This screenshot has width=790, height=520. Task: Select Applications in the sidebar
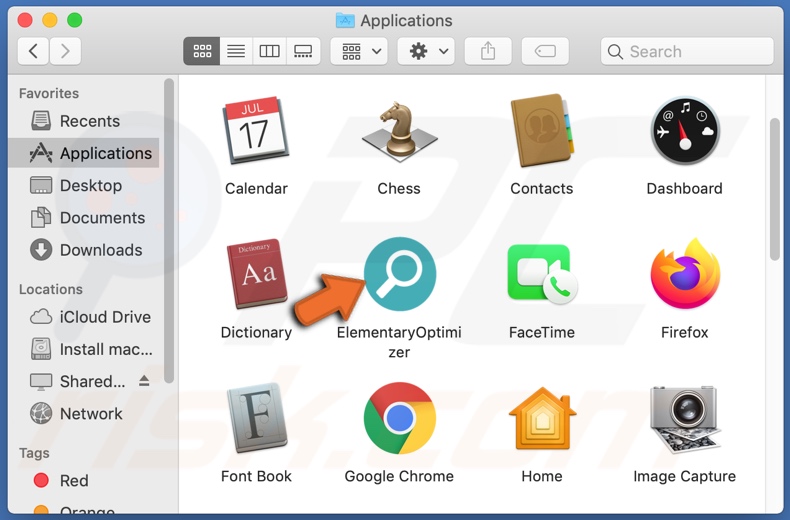click(83, 153)
